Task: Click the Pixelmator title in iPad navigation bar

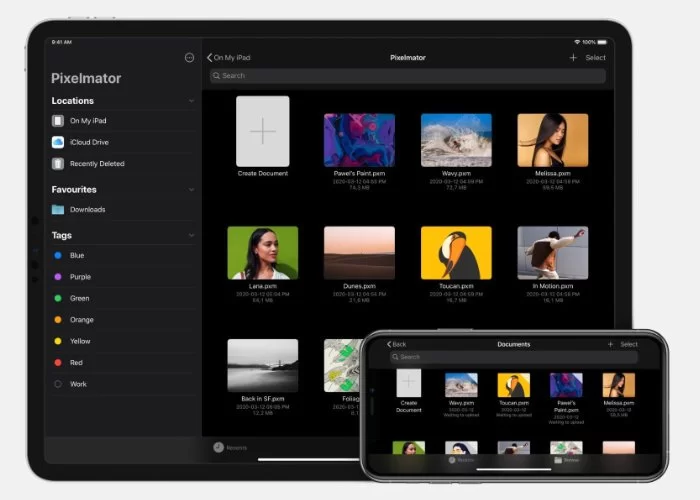Action: tap(408, 58)
